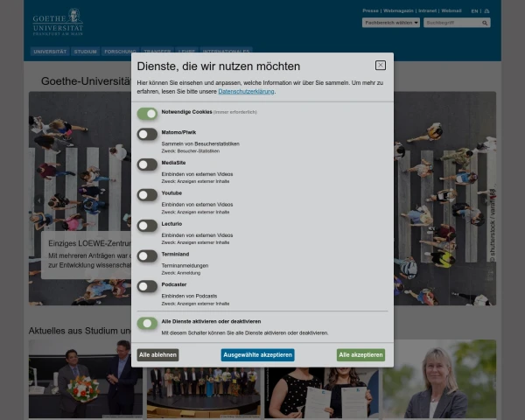Enable the Matomo/Piwik switch

coord(147,134)
